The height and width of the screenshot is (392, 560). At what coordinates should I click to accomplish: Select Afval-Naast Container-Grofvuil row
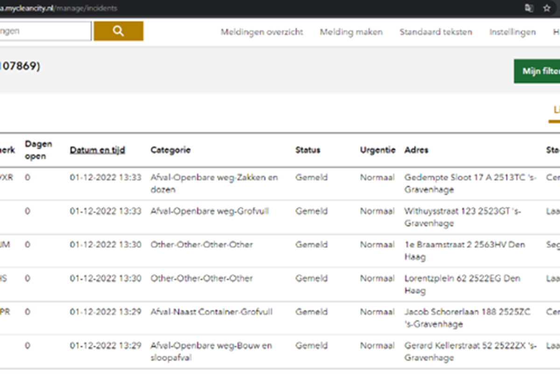click(x=280, y=318)
